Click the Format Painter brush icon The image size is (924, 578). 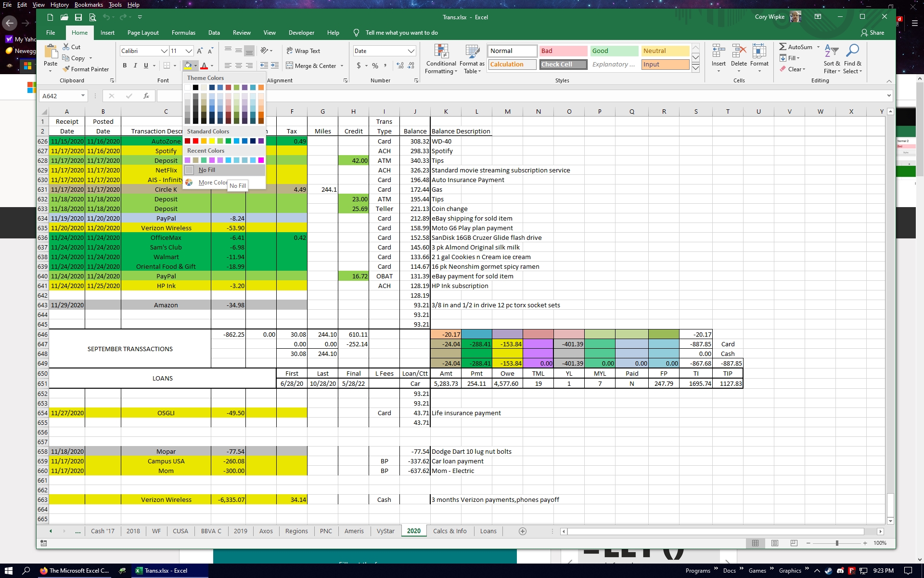66,69
